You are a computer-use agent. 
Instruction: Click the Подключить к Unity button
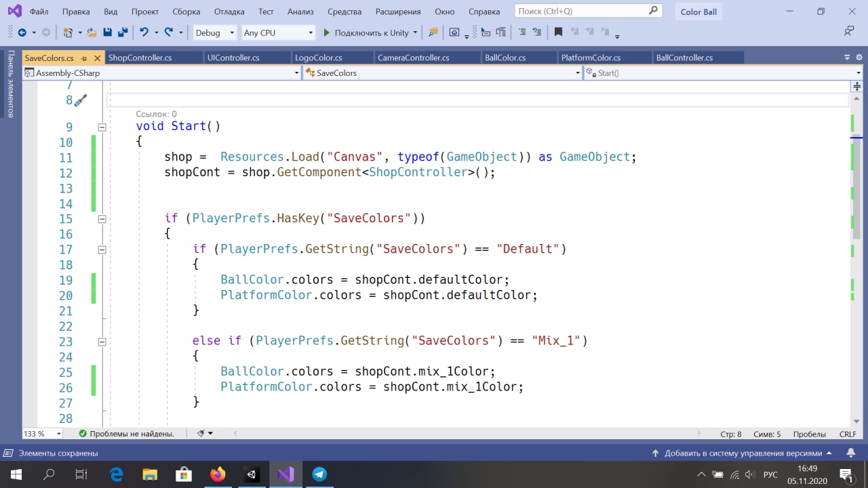pyautogui.click(x=366, y=33)
